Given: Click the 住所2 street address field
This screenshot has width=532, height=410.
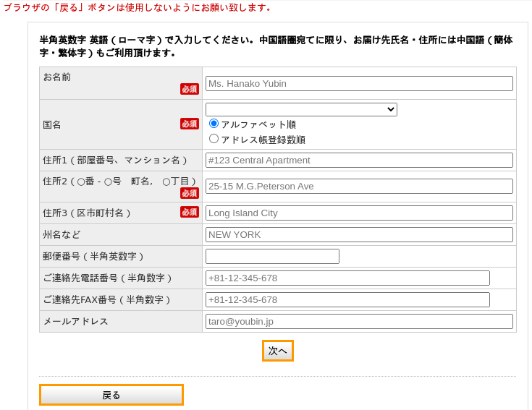Looking at the screenshot, I should pos(359,187).
